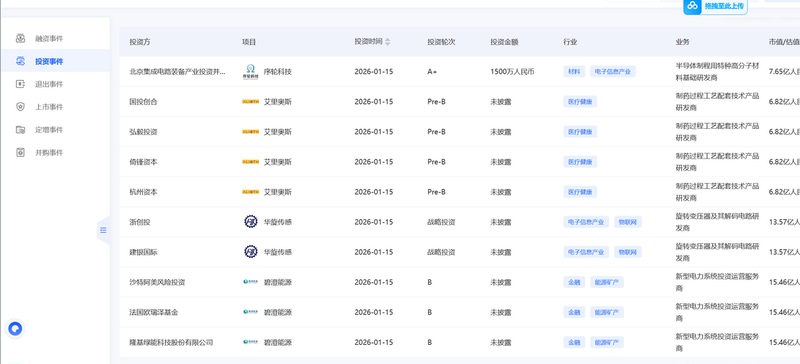Click 艾里奥斯 logo in 弘毅投资 row
This screenshot has height=364, width=800.
[x=251, y=132]
